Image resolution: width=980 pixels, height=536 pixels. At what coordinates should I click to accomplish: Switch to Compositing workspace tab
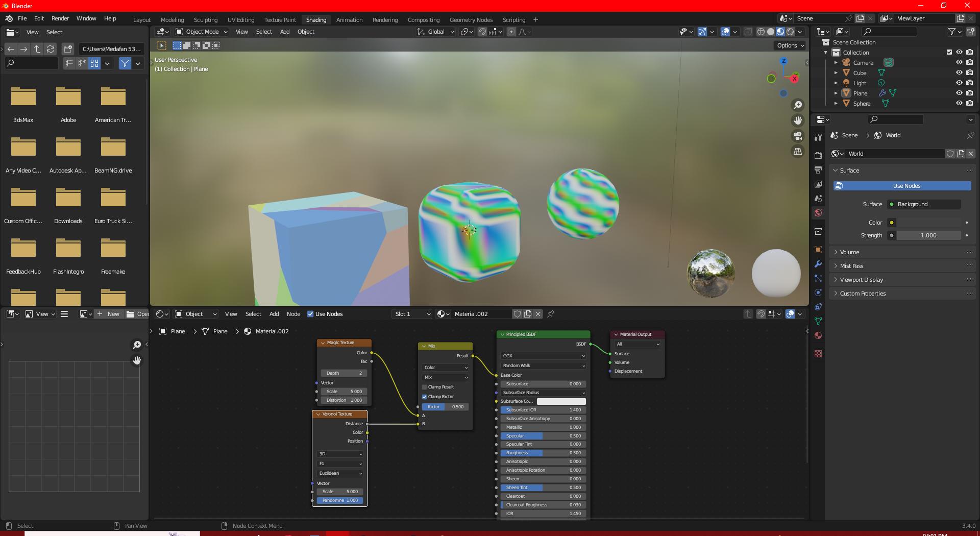[x=423, y=20]
